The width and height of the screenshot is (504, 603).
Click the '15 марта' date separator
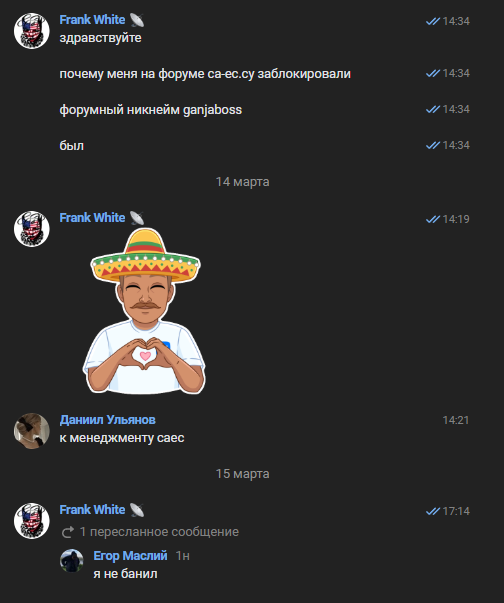243,474
